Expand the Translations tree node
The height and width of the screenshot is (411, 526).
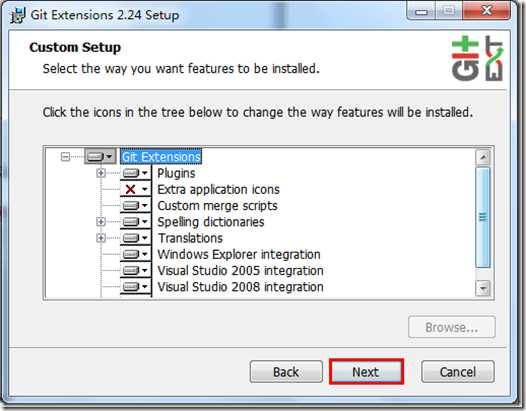click(x=101, y=238)
